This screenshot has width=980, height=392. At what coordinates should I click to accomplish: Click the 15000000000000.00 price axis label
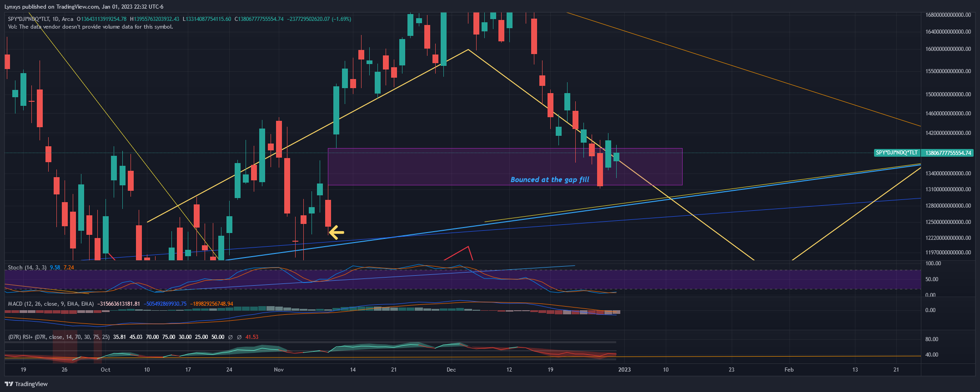[x=948, y=94]
